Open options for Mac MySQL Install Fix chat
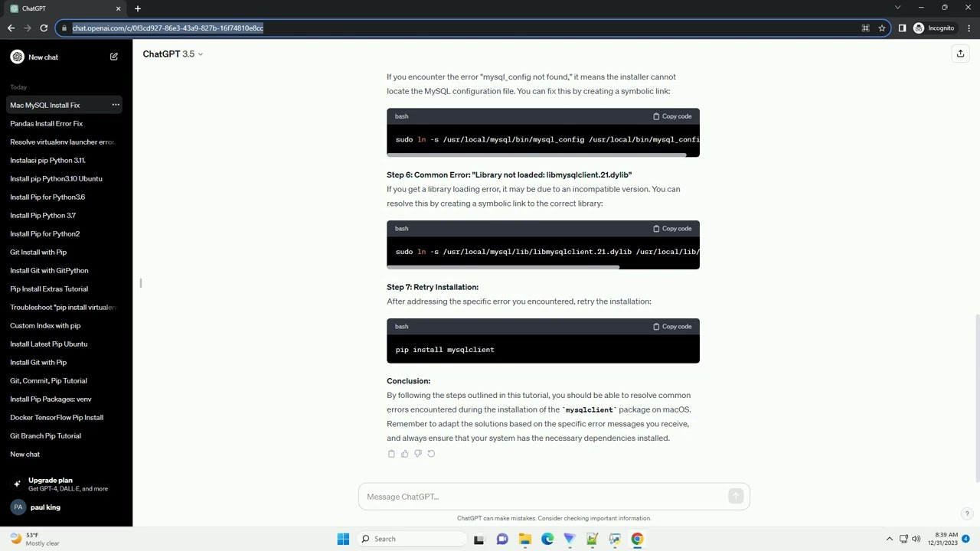Viewport: 980px width, 551px height. [x=116, y=105]
